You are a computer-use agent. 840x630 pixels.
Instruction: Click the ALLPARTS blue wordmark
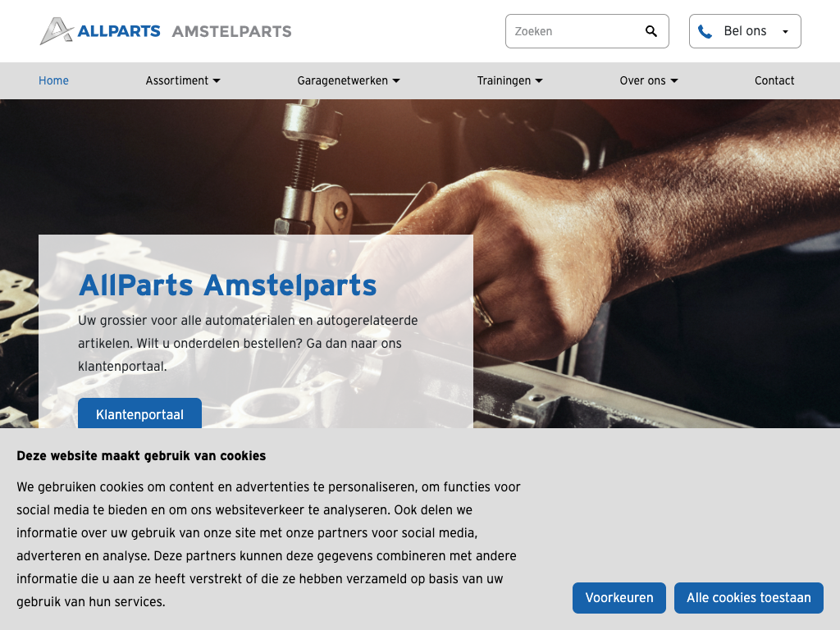[x=119, y=31]
